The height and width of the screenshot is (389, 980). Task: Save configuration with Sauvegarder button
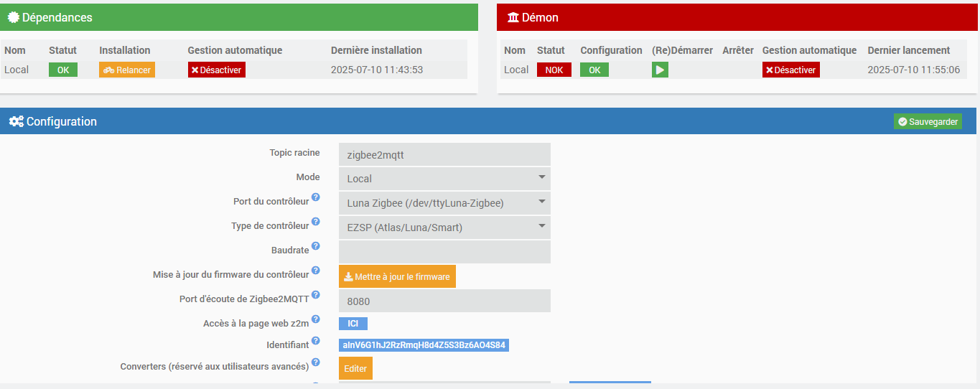[928, 121]
